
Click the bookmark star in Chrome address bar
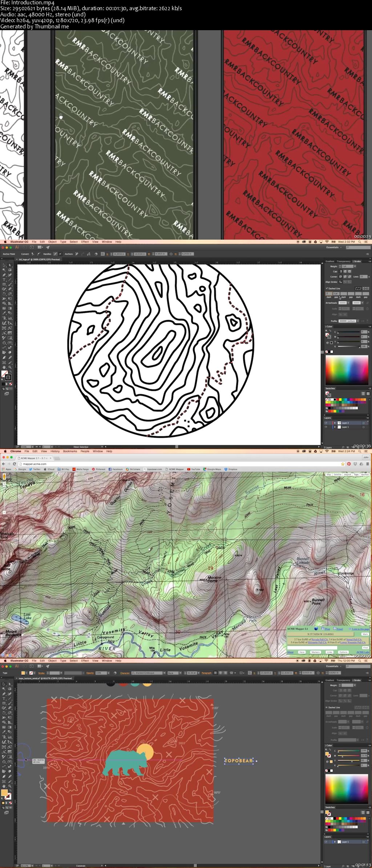[343, 464]
